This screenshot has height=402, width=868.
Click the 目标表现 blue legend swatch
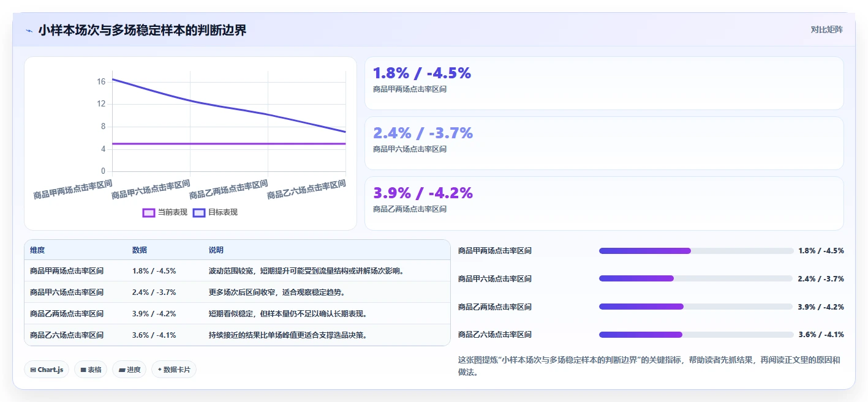199,212
